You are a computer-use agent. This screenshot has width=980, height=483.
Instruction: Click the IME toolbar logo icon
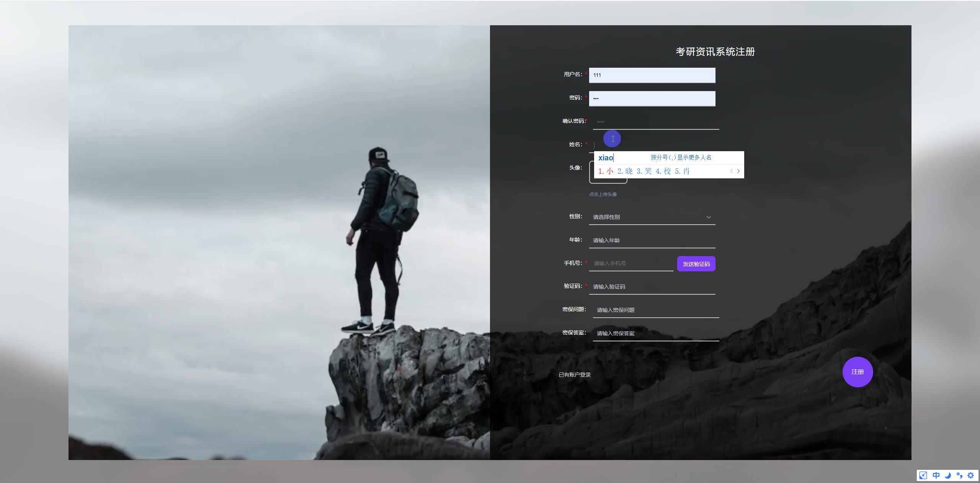click(923, 475)
